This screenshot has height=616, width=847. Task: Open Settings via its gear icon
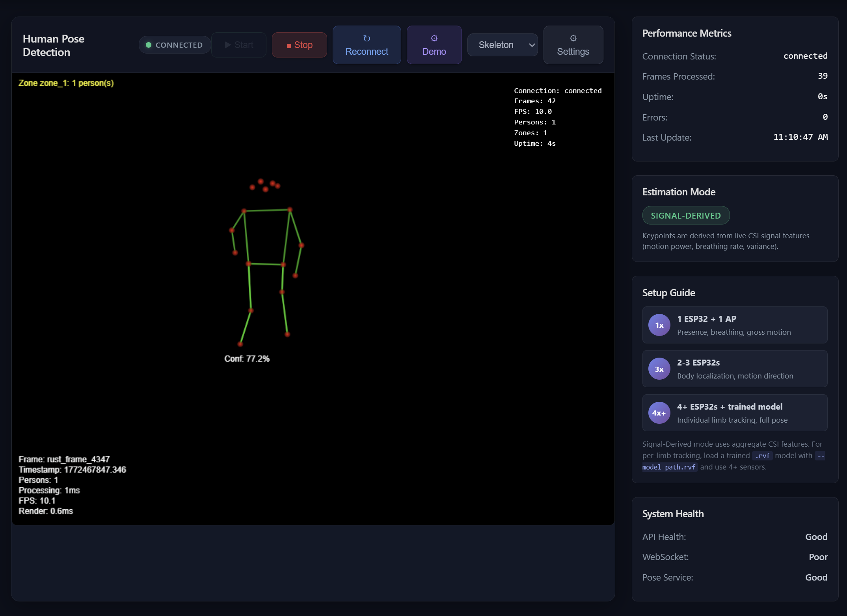(573, 38)
